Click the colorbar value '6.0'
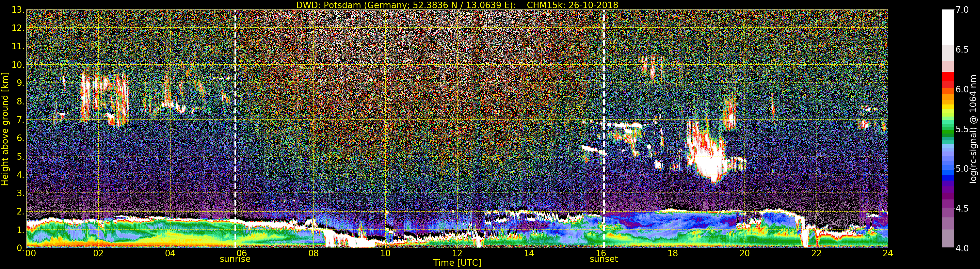 [962, 89]
